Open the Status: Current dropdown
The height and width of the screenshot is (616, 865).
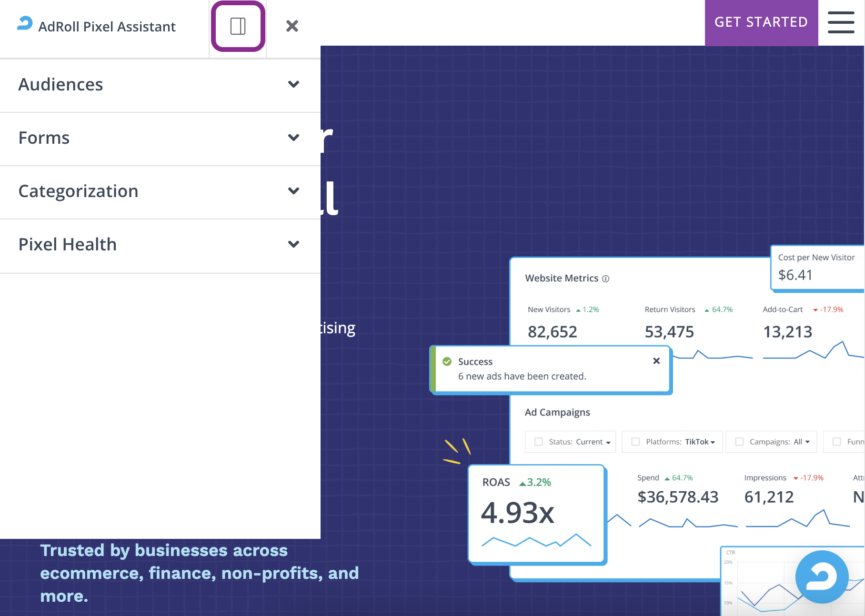pyautogui.click(x=571, y=442)
